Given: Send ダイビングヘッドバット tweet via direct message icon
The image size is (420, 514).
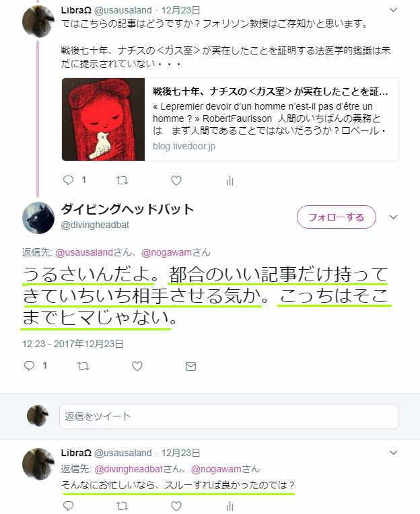Looking at the screenshot, I should (x=190, y=366).
